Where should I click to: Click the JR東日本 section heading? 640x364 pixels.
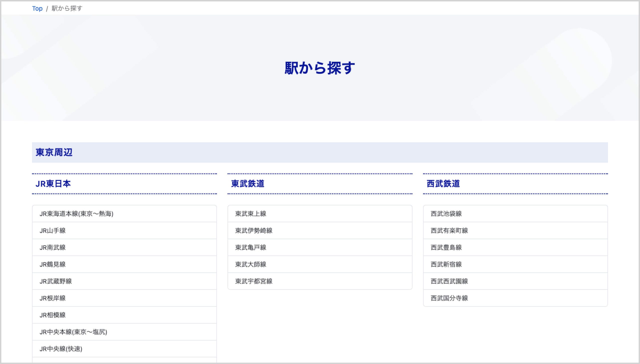(x=53, y=184)
